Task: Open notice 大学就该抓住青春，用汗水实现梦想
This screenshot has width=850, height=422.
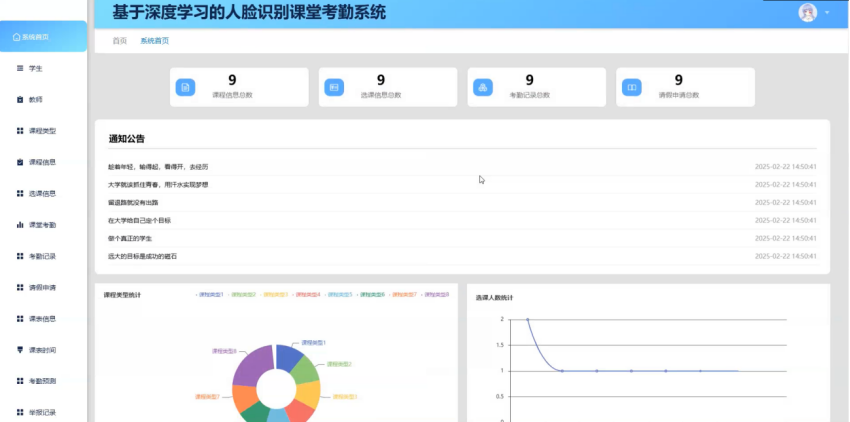Action: point(158,184)
